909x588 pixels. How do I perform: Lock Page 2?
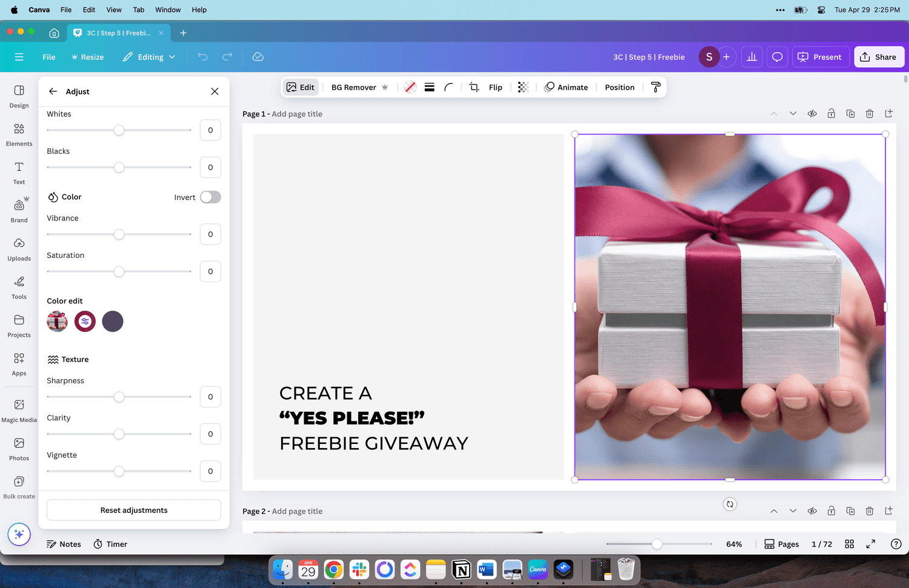coord(831,511)
